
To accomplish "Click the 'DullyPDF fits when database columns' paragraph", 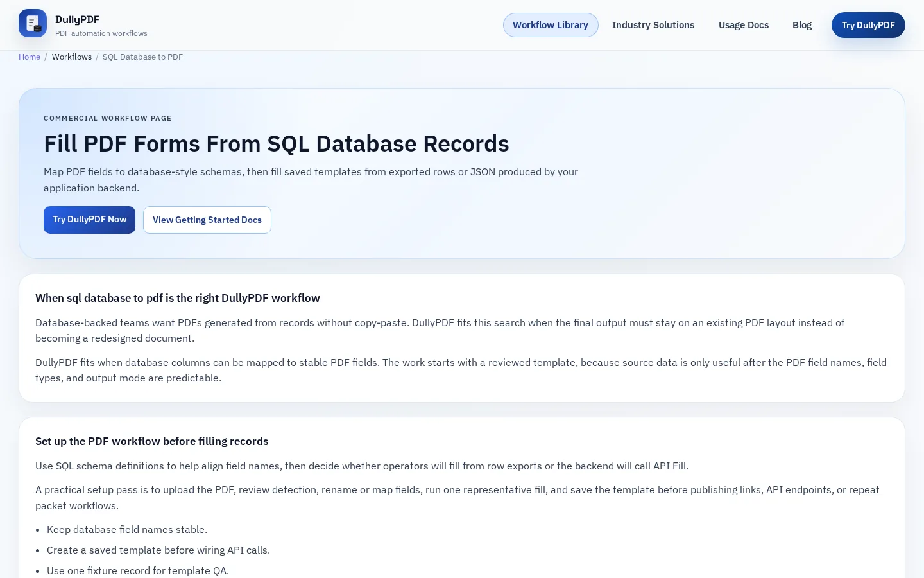I will (461, 370).
